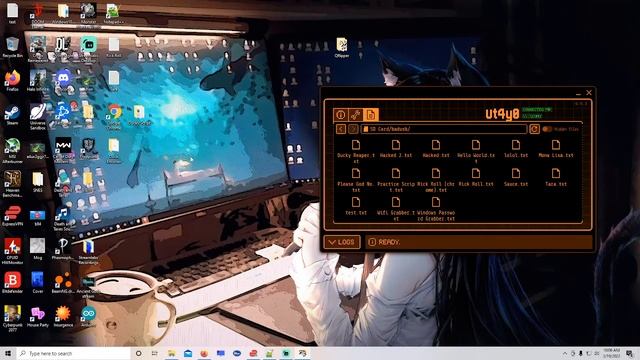Viewport: 640px width, 360px height.
Task: Expand the LOGS panel
Action: 342,242
